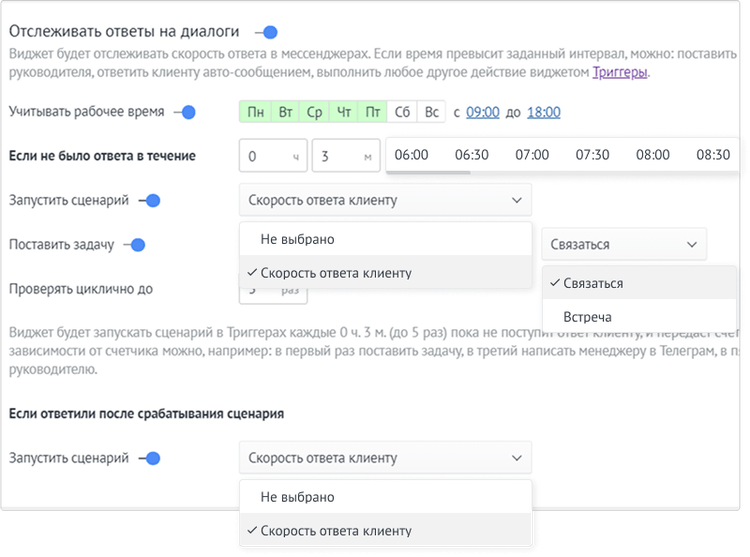Toggle "Отслеживать ответы на диалоги" switch
This screenshot has height=557, width=750.
(266, 33)
